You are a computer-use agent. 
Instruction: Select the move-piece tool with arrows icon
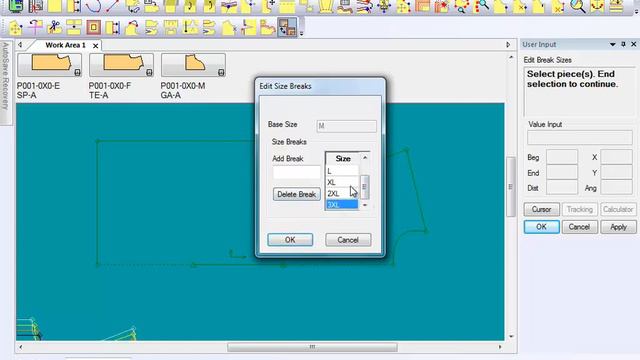pos(16,28)
